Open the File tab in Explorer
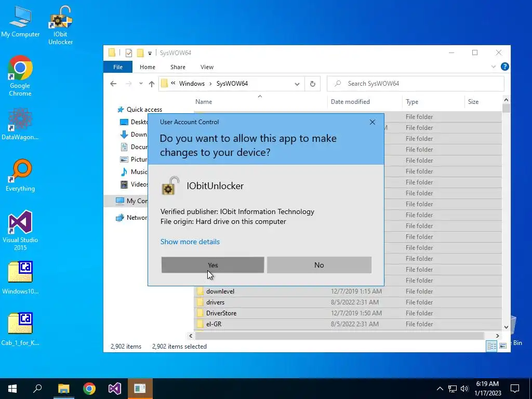 click(118, 67)
